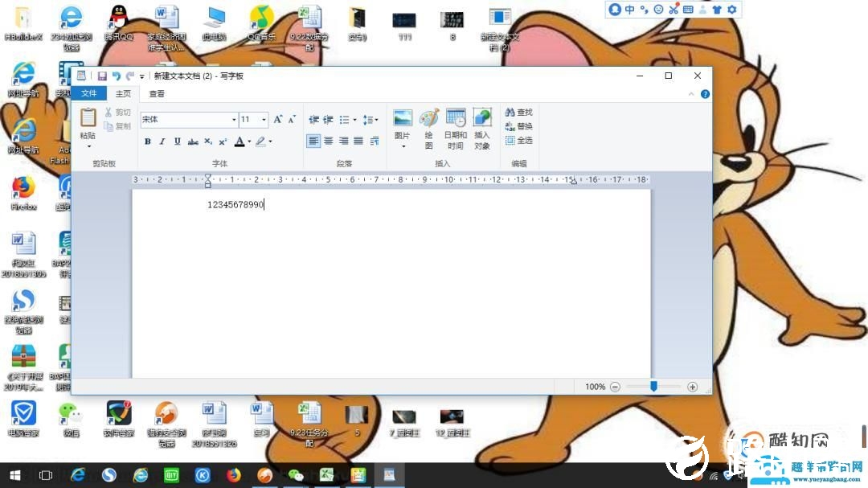The width and height of the screenshot is (868, 488).
Task: Open the File (文件) menu
Action: [x=88, y=93]
